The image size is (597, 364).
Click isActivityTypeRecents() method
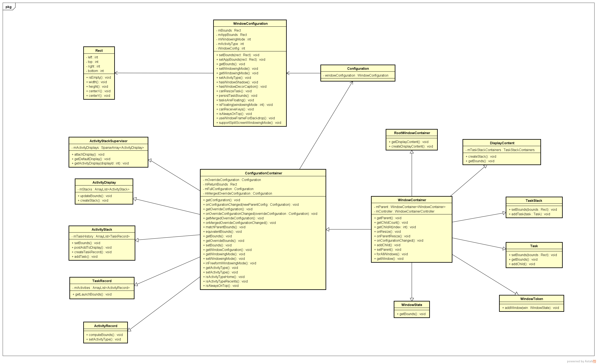(x=225, y=281)
